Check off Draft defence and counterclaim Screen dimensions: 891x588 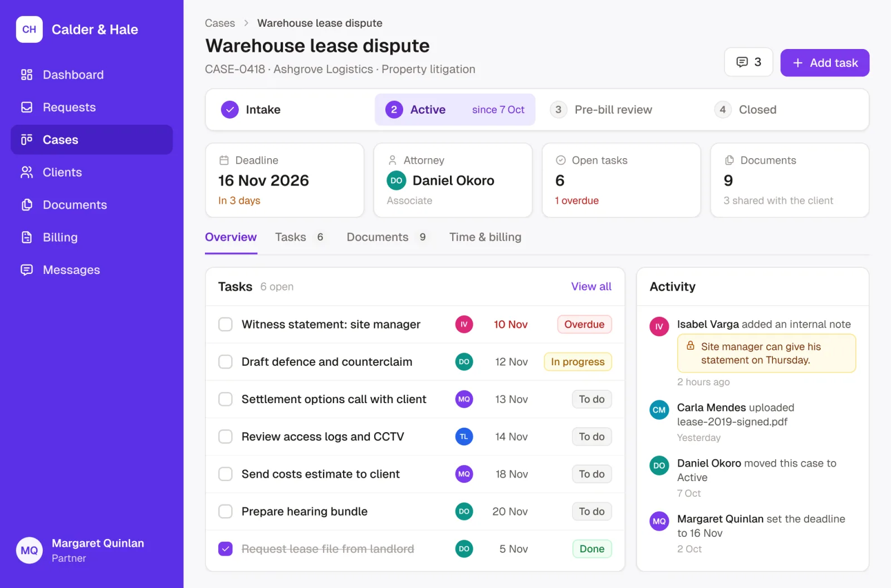pos(225,362)
